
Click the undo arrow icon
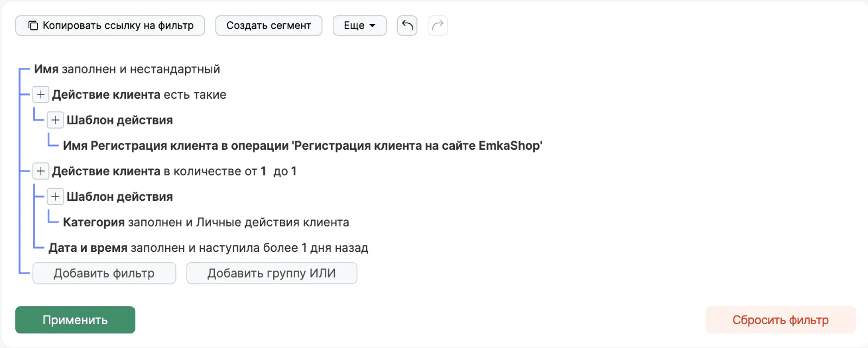click(x=407, y=25)
